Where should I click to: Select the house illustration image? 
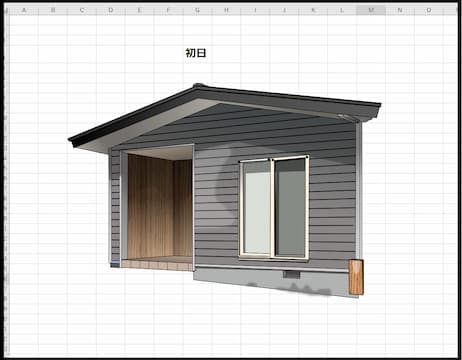tap(224, 190)
